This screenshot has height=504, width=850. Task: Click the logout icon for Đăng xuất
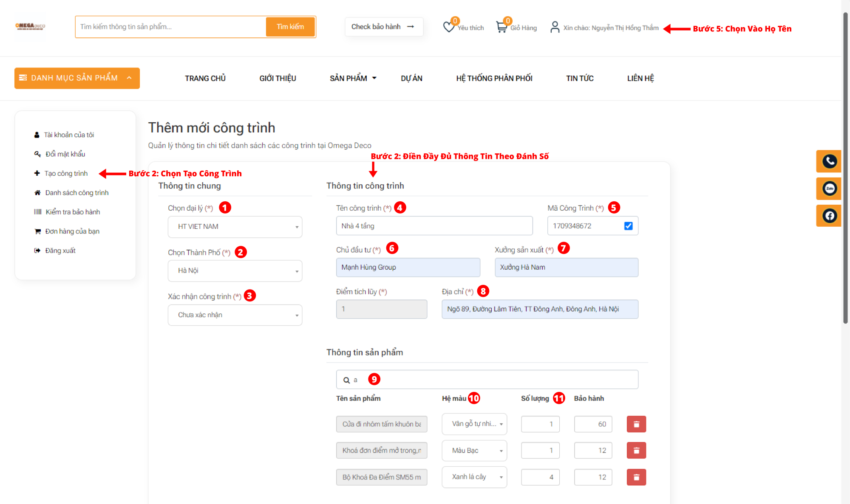(37, 251)
